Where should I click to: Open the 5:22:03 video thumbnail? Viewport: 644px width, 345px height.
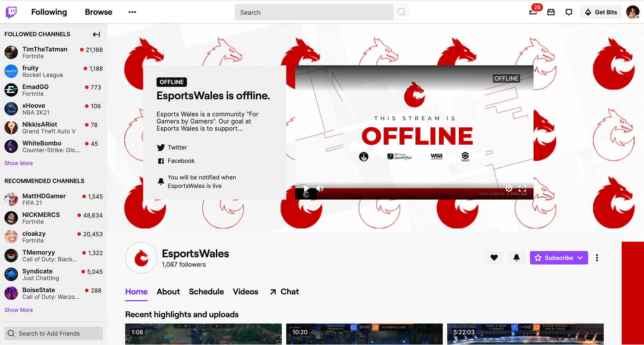525,334
